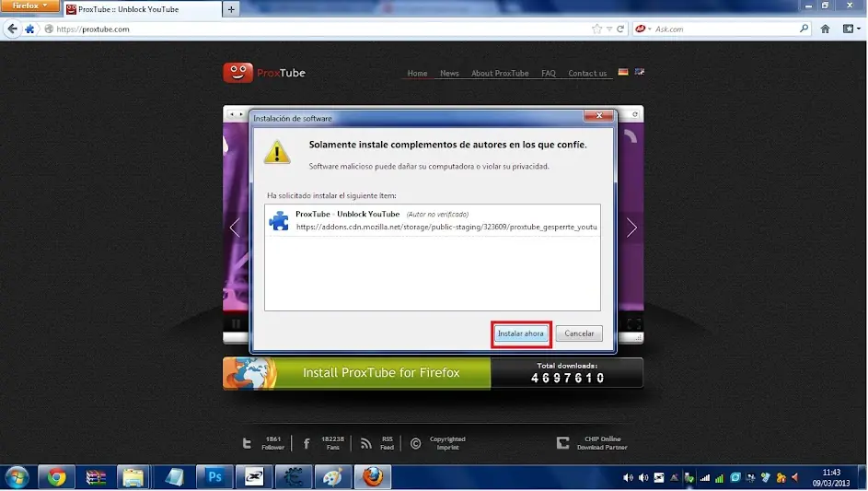Switch site language with the German flag
Viewport: 868px width, 491px height.
(x=623, y=72)
